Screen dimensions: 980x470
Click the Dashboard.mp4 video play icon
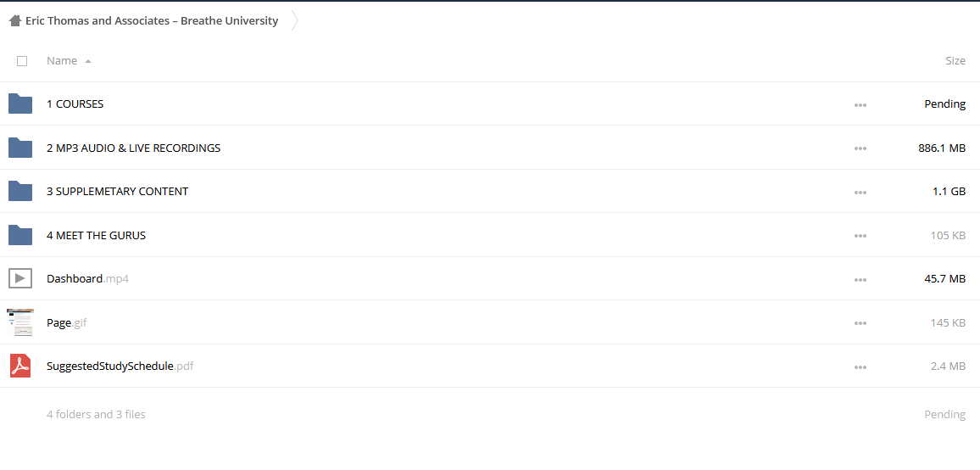pyautogui.click(x=20, y=278)
